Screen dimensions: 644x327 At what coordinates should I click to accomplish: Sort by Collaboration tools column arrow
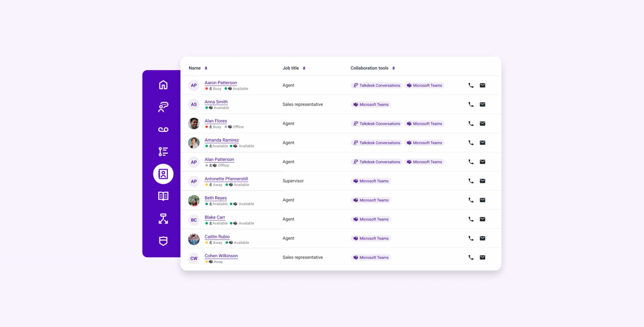pos(393,68)
